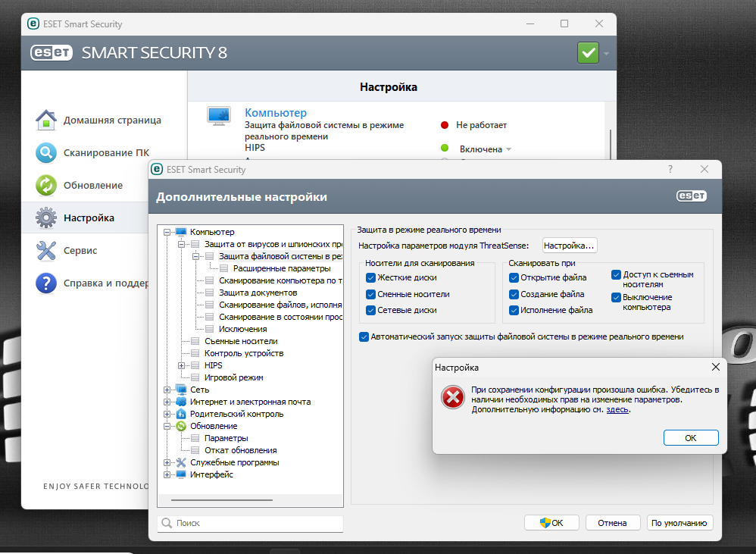Open the HIPS Включена dropdown arrow
Viewport: 756px width, 554px height.
point(509,149)
